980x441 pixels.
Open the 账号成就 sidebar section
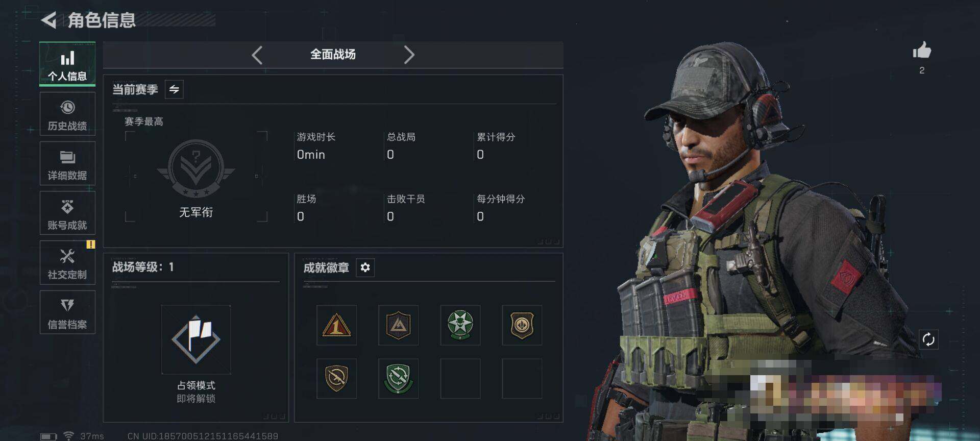[67, 213]
